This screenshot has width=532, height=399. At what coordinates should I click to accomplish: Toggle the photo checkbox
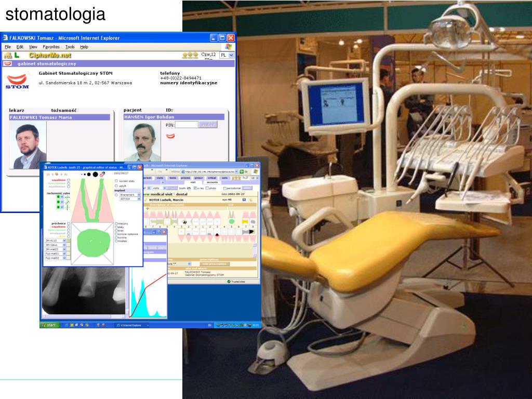click(x=207, y=188)
